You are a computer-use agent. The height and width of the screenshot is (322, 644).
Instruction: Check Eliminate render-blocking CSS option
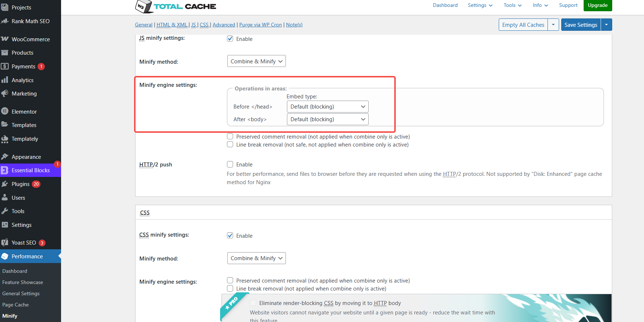253,303
